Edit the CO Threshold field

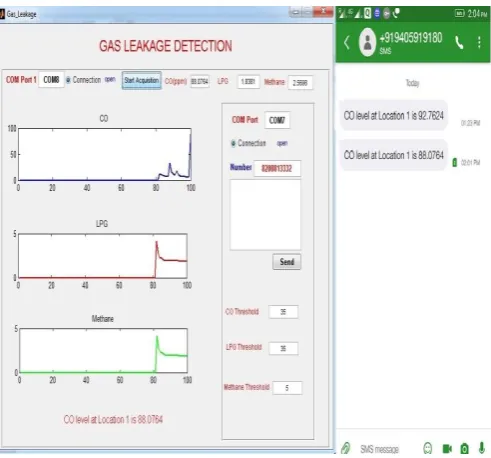click(x=283, y=312)
